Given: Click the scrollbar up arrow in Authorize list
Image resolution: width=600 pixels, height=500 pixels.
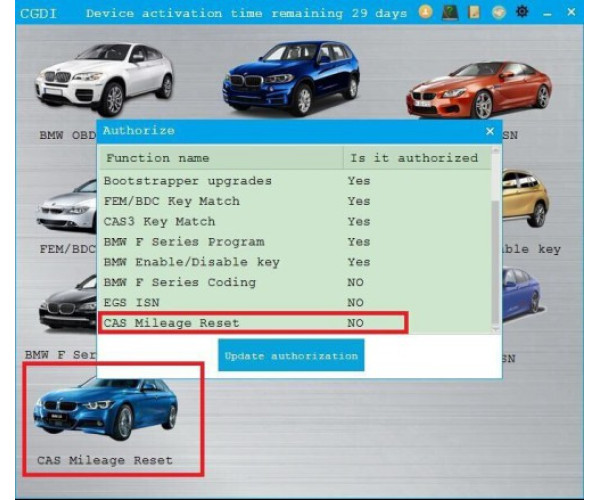Looking at the screenshot, I should pyautogui.click(x=496, y=150).
